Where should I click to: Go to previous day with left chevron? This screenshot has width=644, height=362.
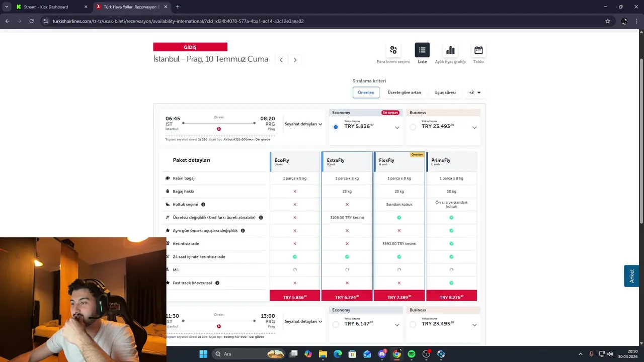[281, 60]
